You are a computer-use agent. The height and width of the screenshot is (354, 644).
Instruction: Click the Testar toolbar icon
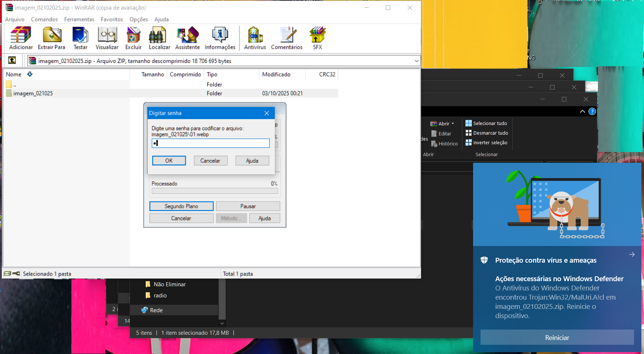(x=80, y=38)
